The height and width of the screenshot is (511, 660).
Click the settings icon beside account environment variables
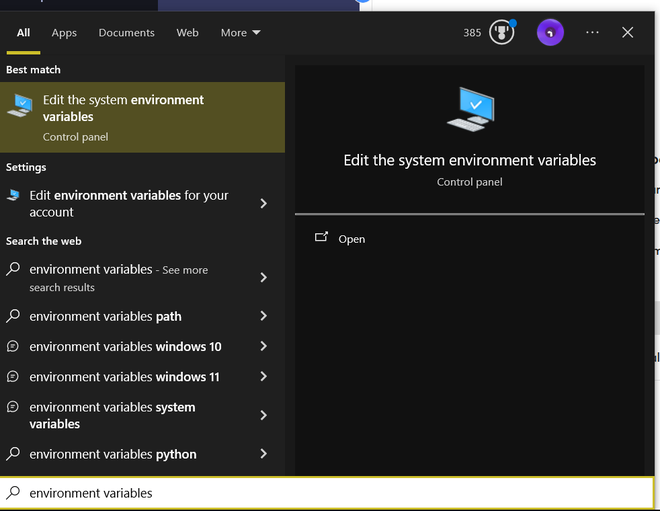click(14, 195)
